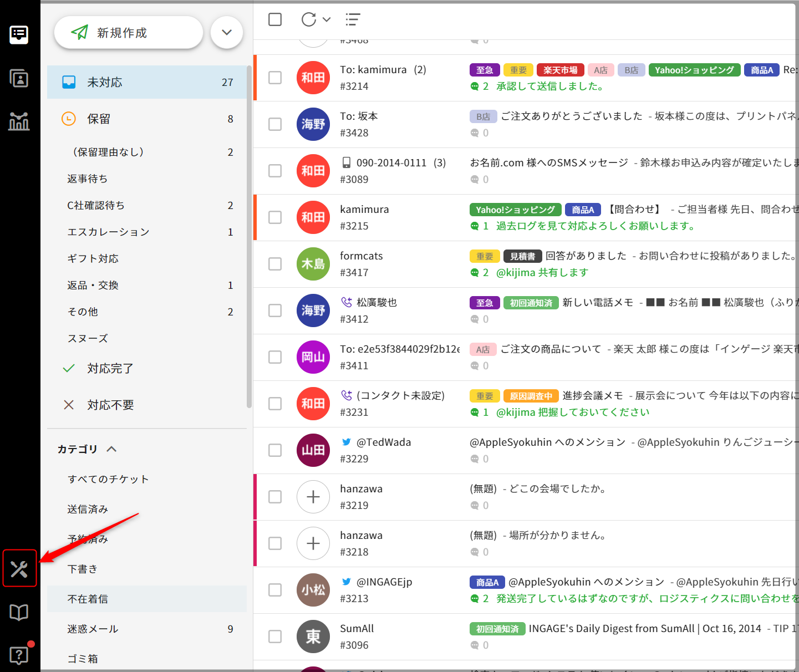Screen dimensions: 799x672
Task: Click the list display options icon
Action: tap(353, 19)
